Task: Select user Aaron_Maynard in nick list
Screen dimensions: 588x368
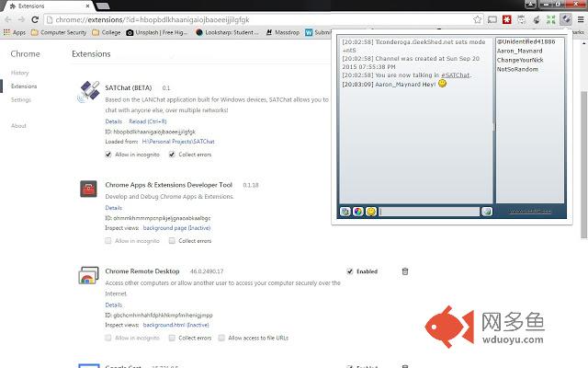Action: (x=520, y=51)
